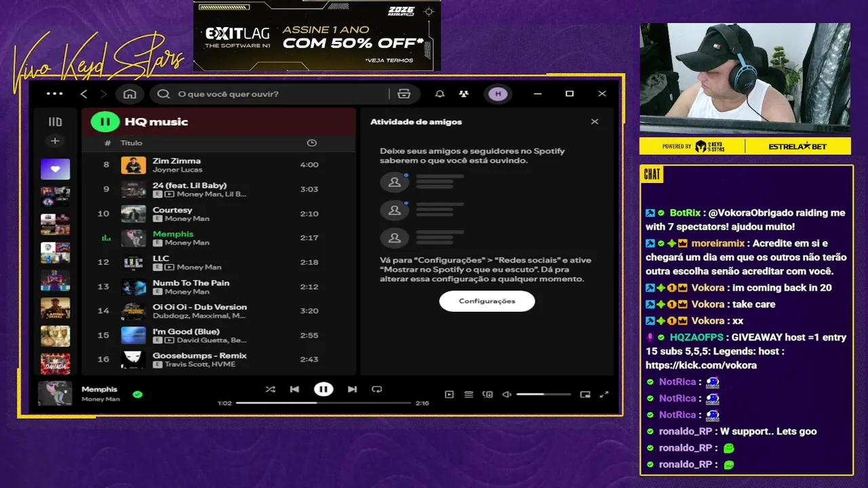Select the green Memphis track title in the list
868x488 pixels.
[173, 234]
